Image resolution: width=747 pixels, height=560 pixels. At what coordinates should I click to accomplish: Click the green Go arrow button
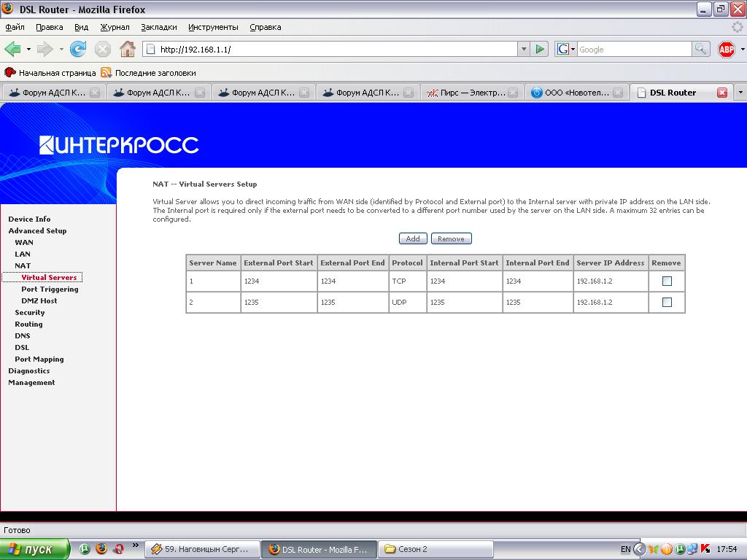tap(540, 50)
